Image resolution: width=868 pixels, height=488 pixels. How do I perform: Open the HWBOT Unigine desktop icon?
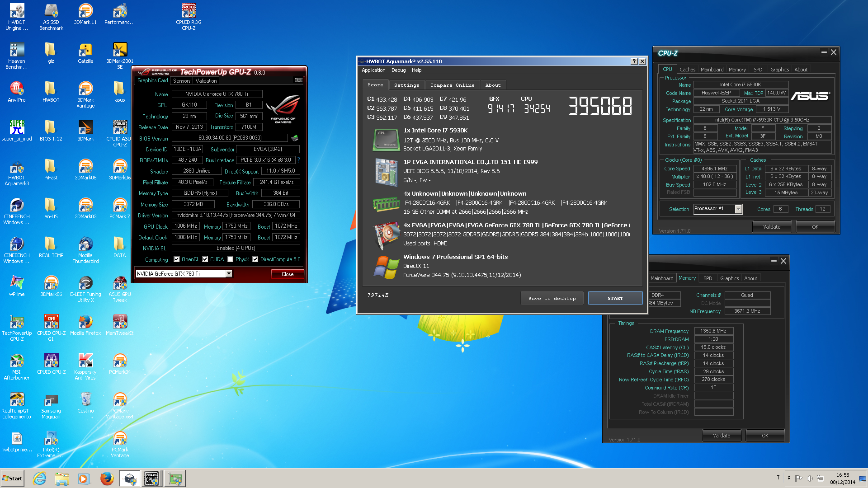click(x=17, y=16)
